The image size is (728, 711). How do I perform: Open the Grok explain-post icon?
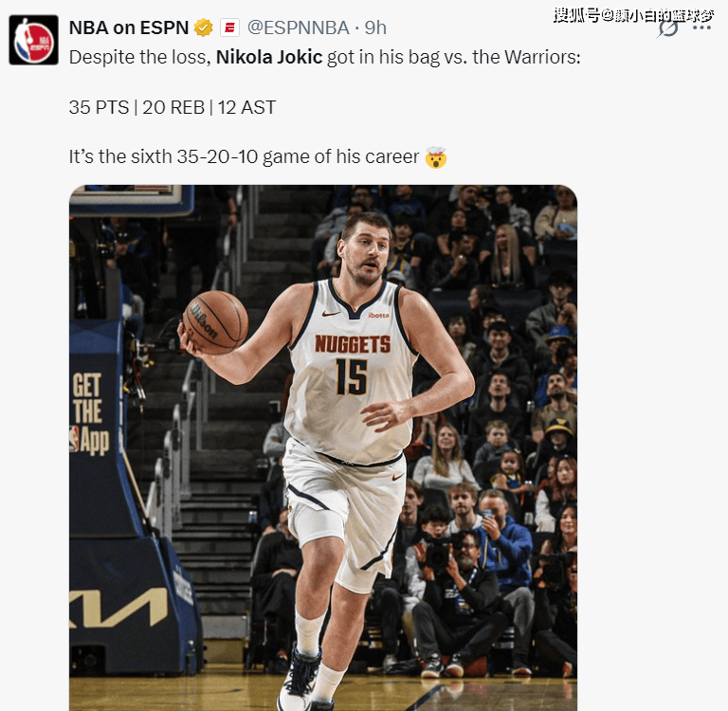(667, 28)
